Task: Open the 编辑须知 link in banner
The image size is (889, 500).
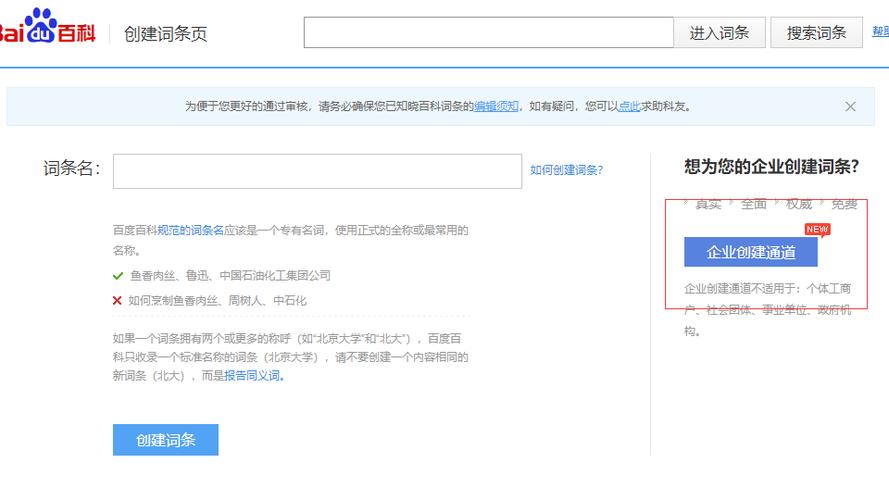Action: click(496, 106)
